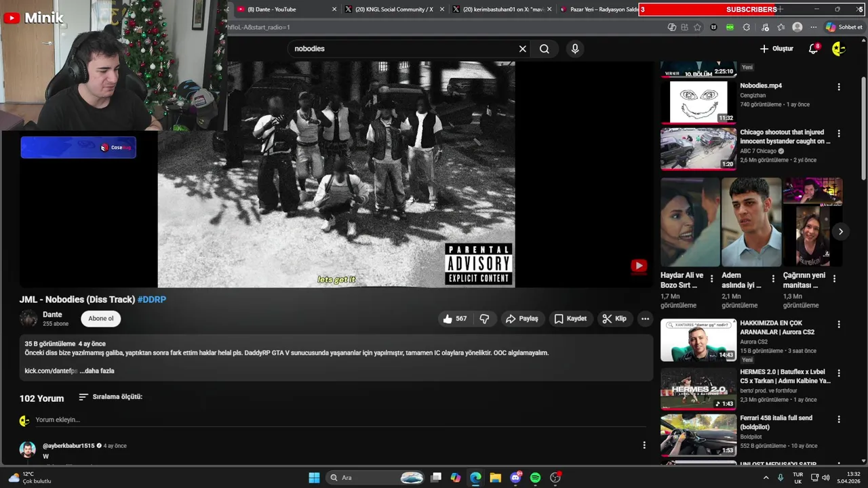The image size is (868, 488).
Task: Open the Windows Start menu
Action: point(314,478)
